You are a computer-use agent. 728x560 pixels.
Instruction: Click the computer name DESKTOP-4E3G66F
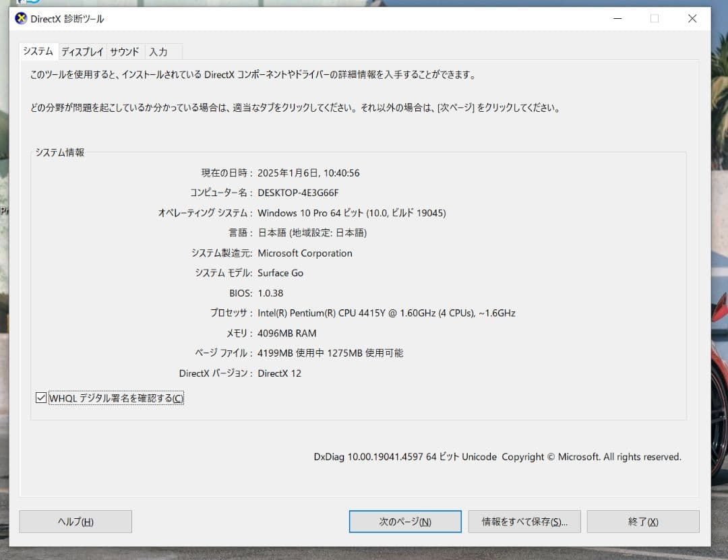click(x=298, y=193)
